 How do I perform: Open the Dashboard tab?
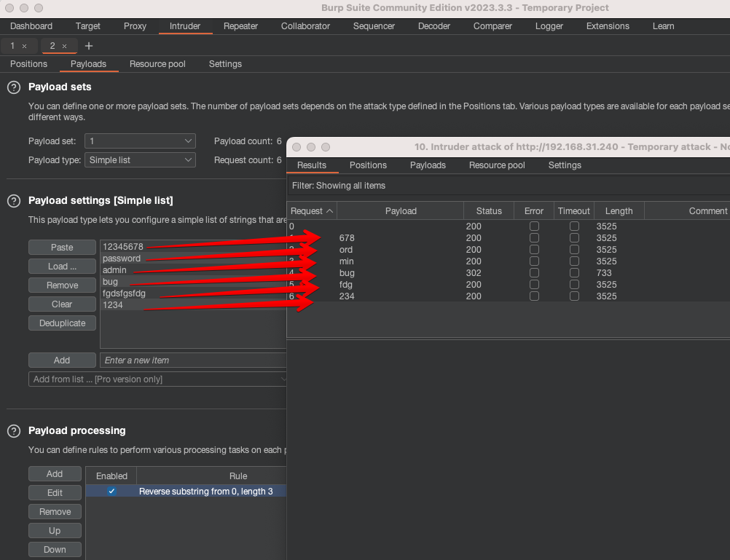(31, 26)
